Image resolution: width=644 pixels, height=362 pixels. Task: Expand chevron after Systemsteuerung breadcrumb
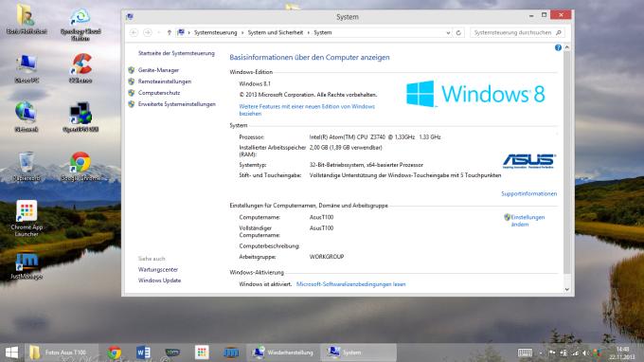242,32
